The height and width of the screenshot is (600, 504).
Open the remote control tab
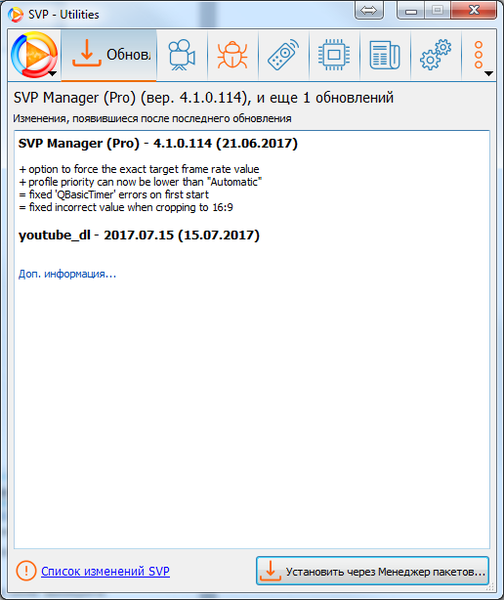pos(284,55)
